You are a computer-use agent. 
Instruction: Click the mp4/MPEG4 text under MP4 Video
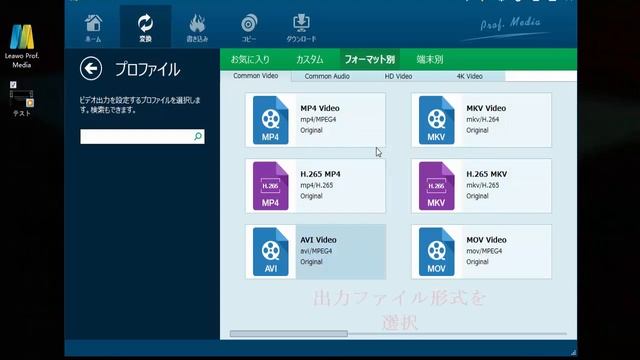[318, 120]
